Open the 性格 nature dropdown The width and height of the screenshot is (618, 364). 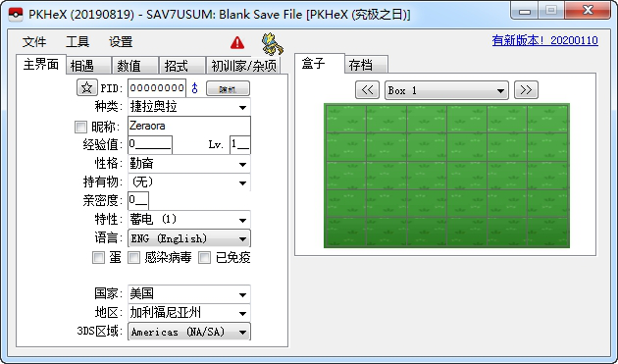pos(189,163)
